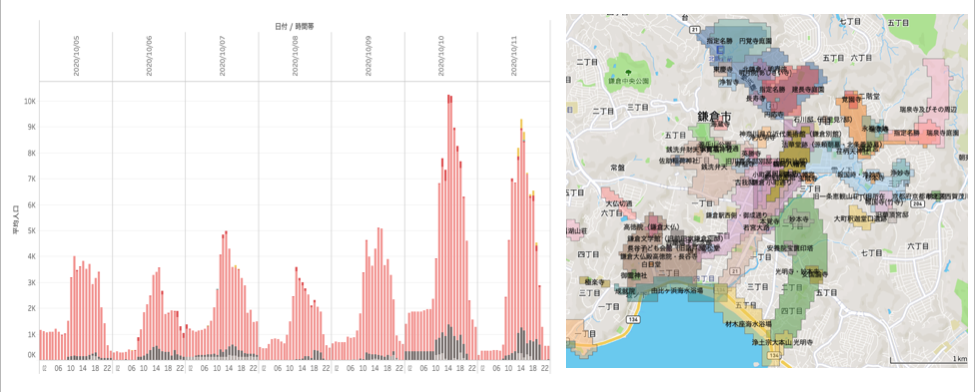This screenshot has width=975, height=392.
Task: Click the 鎌倉中央公園 map label
Action: click(629, 82)
